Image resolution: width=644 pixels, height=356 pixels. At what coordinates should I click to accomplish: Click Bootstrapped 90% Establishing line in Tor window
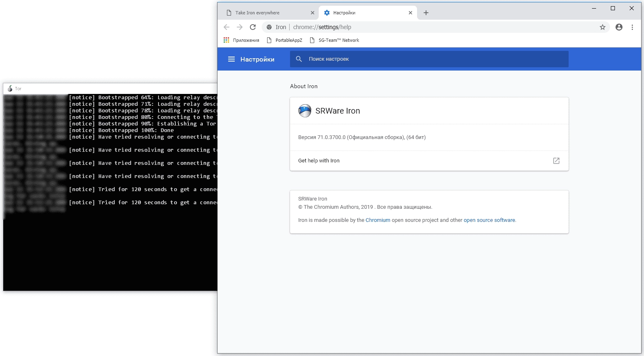[143, 124]
